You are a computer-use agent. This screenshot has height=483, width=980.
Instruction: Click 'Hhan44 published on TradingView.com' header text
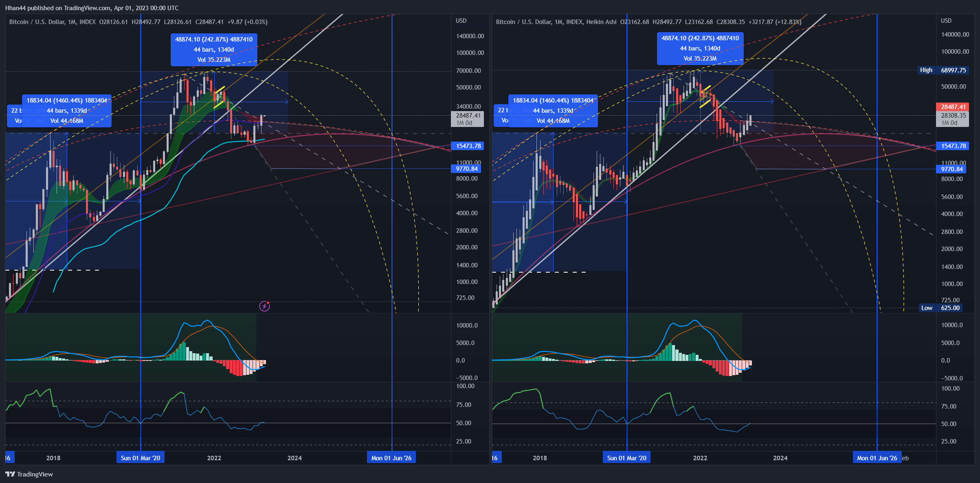click(58, 8)
